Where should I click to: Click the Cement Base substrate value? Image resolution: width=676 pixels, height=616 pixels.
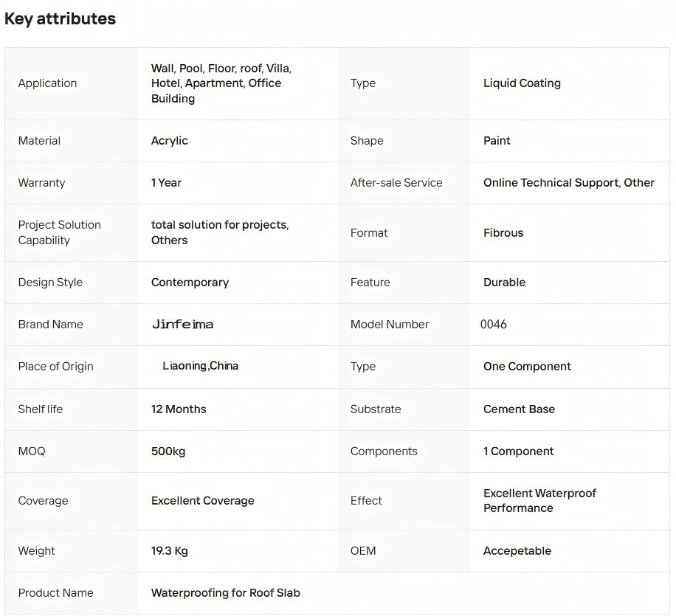point(519,409)
